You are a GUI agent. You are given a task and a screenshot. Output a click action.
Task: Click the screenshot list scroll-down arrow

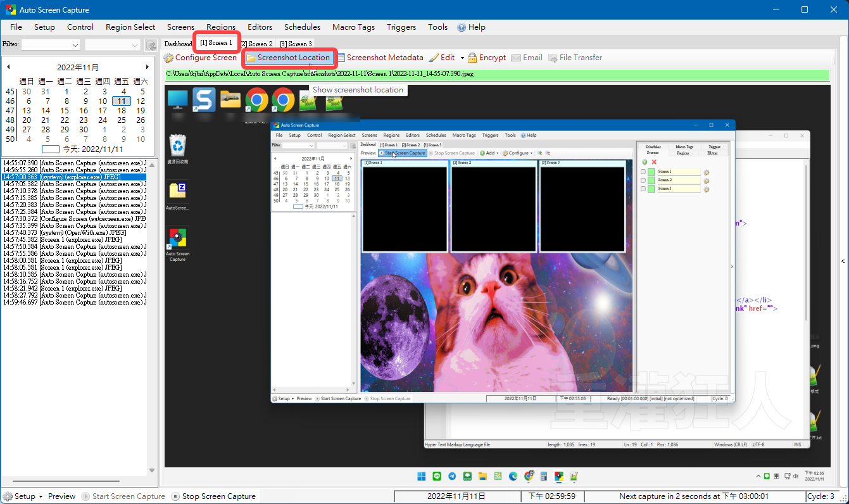pyautogui.click(x=152, y=470)
